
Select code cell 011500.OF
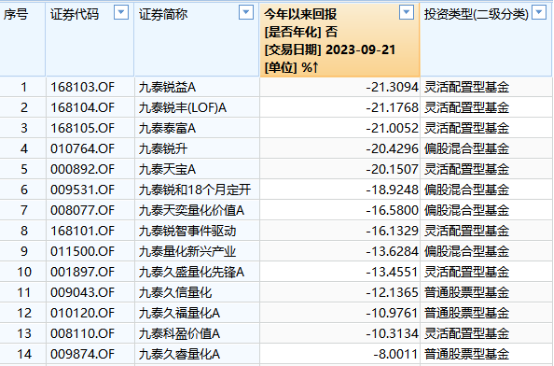(82, 252)
